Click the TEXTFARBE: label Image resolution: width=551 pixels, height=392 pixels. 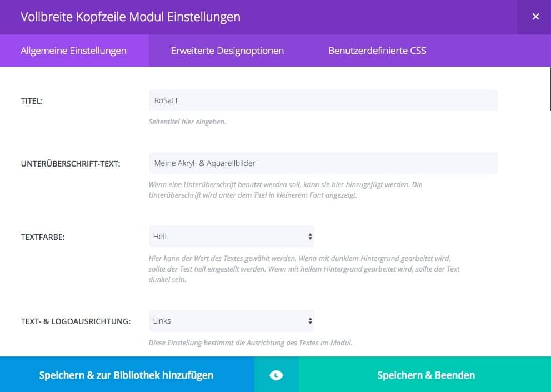point(43,237)
